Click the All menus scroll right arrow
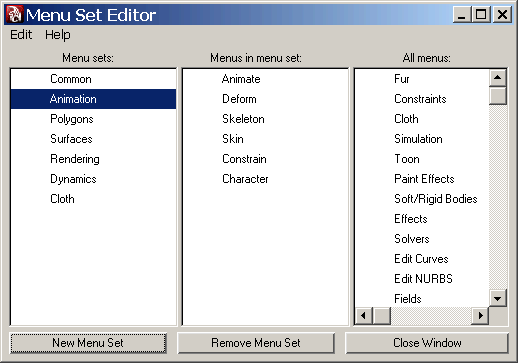The height and width of the screenshot is (363, 518). tap(480, 315)
